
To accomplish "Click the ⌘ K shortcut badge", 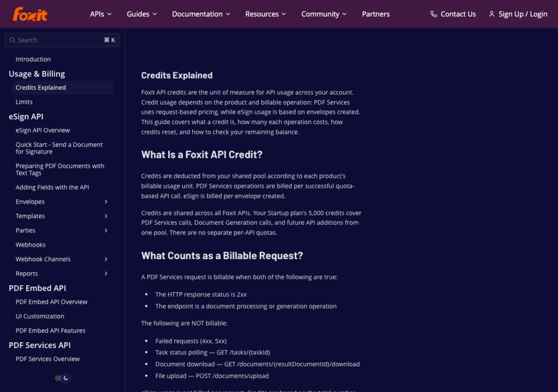I will coord(110,40).
